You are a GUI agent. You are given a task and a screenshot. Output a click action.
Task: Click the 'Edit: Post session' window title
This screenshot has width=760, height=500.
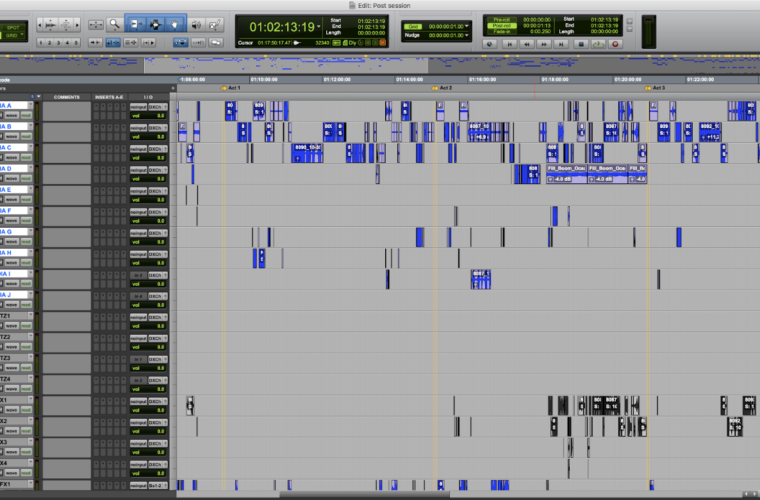click(384, 5)
